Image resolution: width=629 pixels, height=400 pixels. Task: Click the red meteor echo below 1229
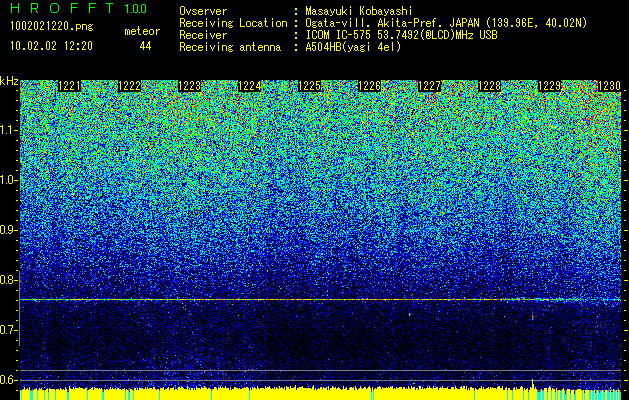point(533,317)
